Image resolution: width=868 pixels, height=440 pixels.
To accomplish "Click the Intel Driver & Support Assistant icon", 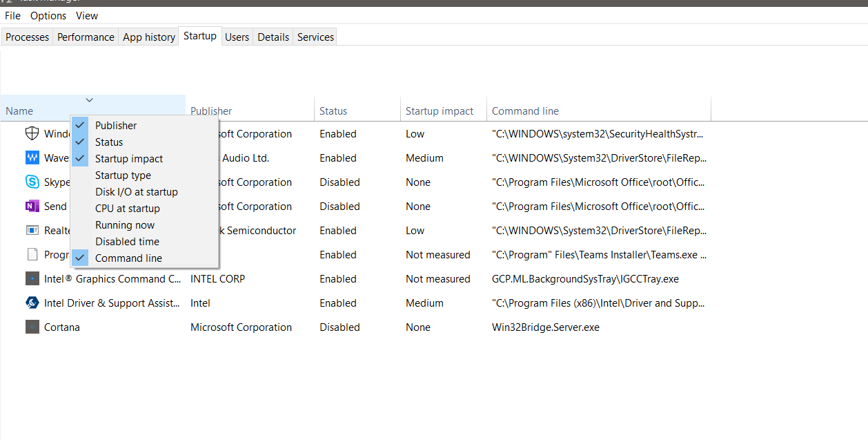I will coord(32,303).
